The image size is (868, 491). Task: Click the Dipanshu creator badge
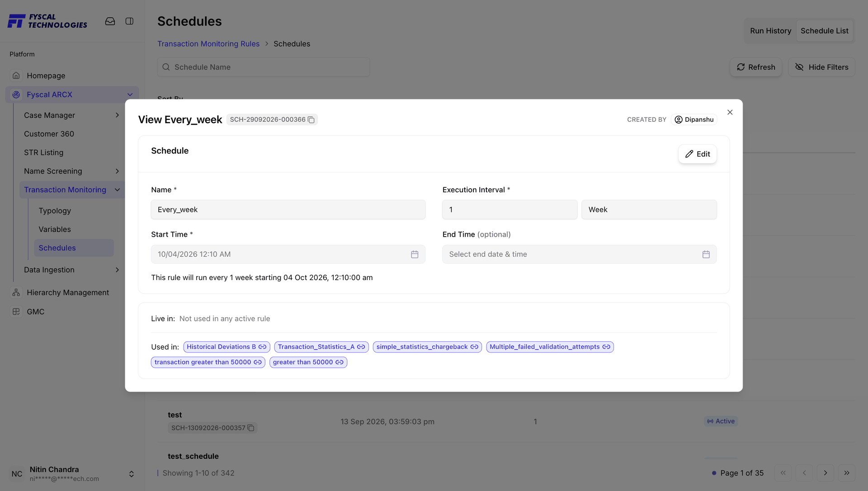coord(694,119)
